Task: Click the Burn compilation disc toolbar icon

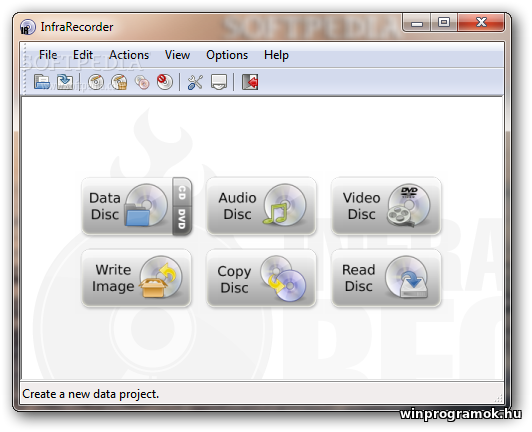Action: 96,82
